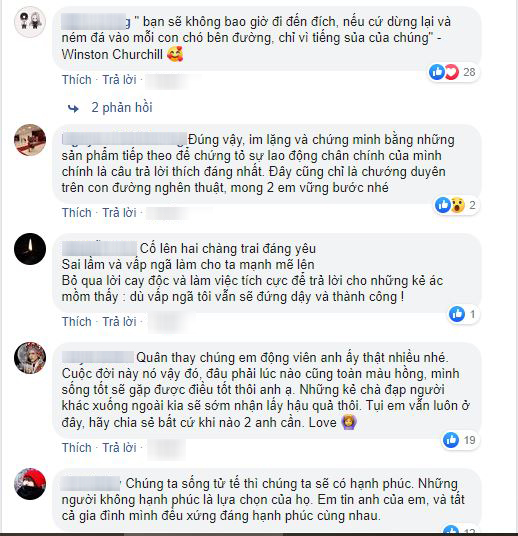The height and width of the screenshot is (536, 518).
Task: Click Trả lời under the "Đúng vậy, im lặng" comment
Action: (x=119, y=213)
